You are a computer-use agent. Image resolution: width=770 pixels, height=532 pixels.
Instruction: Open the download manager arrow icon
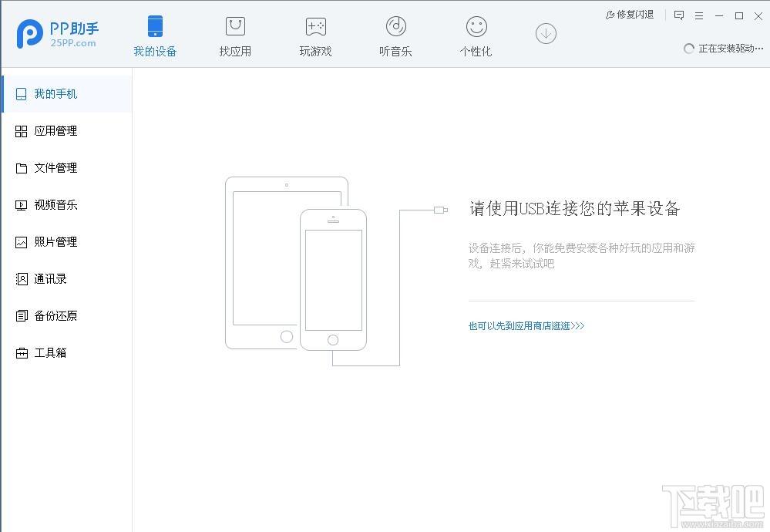click(x=546, y=33)
